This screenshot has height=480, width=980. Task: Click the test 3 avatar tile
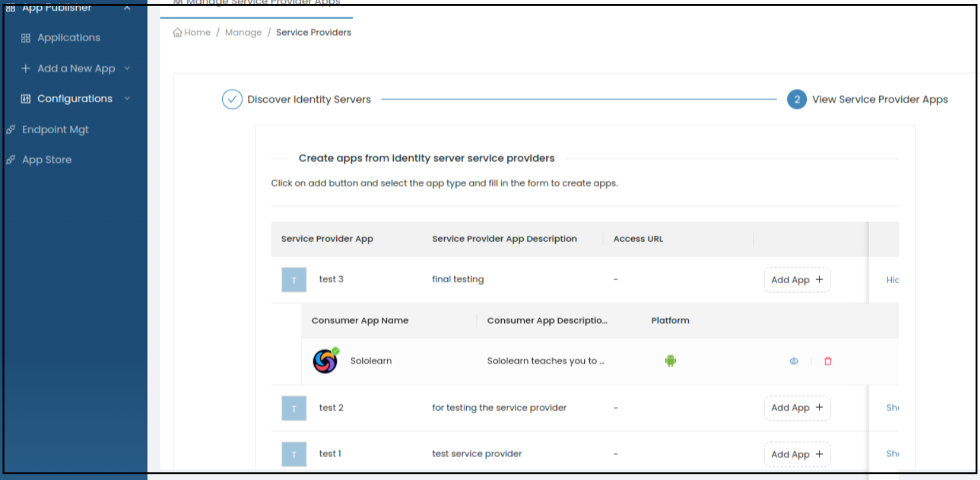click(294, 280)
